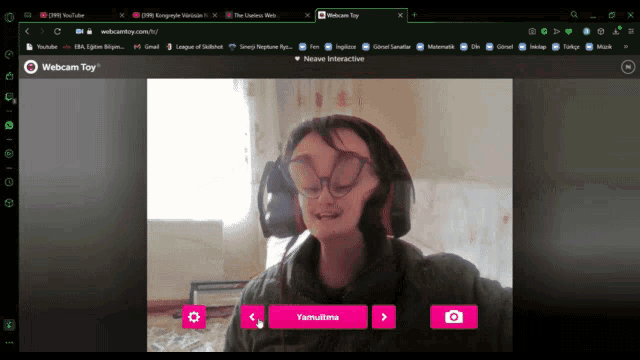Viewport: 640px width, 360px height.
Task: Open GX Corner bag icon in sidebar
Action: tap(9, 76)
